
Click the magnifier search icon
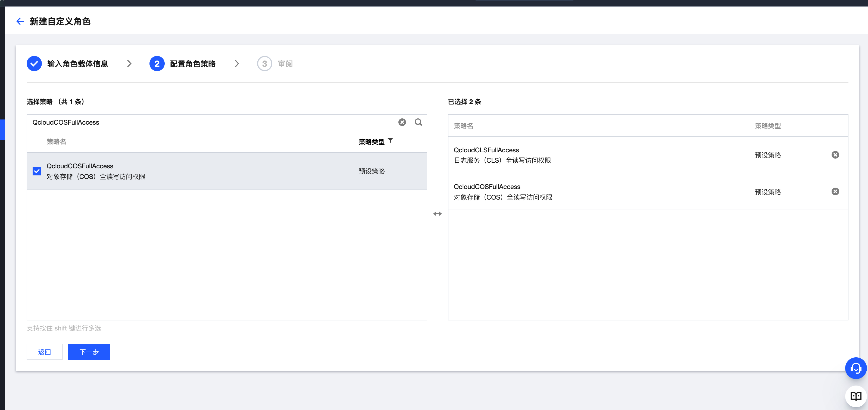[x=418, y=122]
